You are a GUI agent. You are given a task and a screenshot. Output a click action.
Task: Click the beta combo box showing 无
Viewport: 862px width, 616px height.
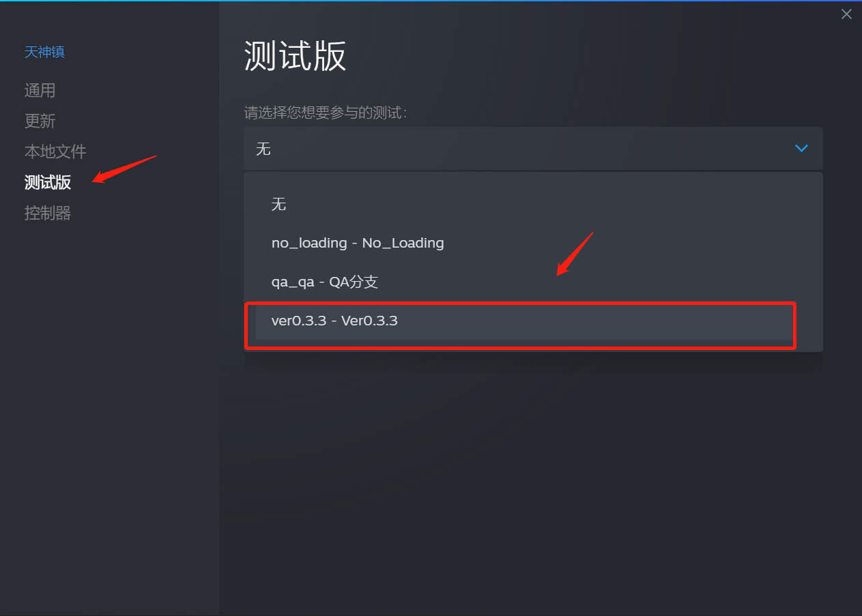(533, 148)
